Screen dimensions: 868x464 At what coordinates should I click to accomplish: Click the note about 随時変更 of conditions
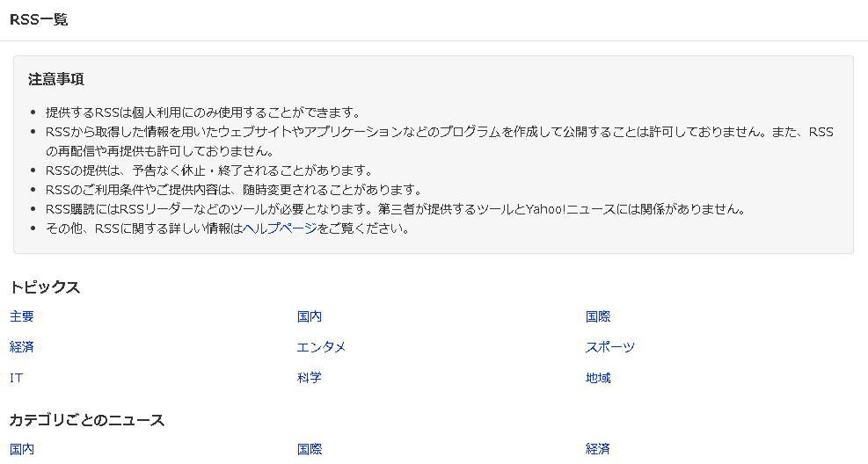[x=234, y=190]
